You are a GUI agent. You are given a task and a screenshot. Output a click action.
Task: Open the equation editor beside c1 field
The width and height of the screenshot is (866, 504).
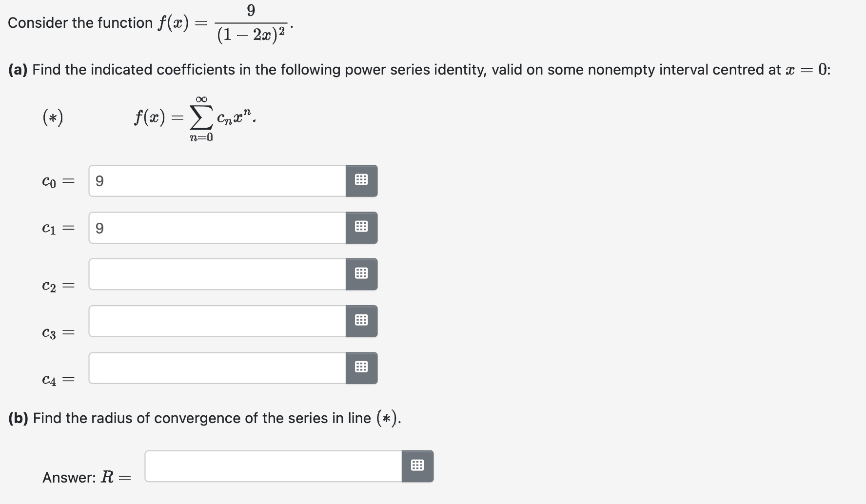361,227
